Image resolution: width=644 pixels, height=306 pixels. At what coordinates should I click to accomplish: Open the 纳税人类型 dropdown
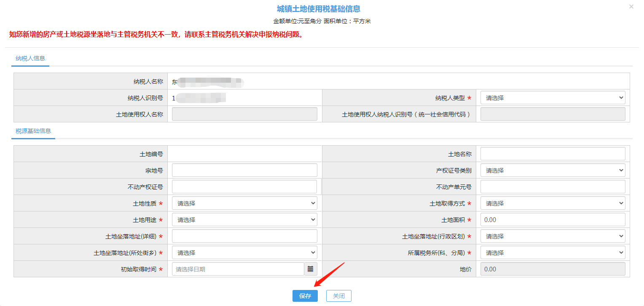553,98
